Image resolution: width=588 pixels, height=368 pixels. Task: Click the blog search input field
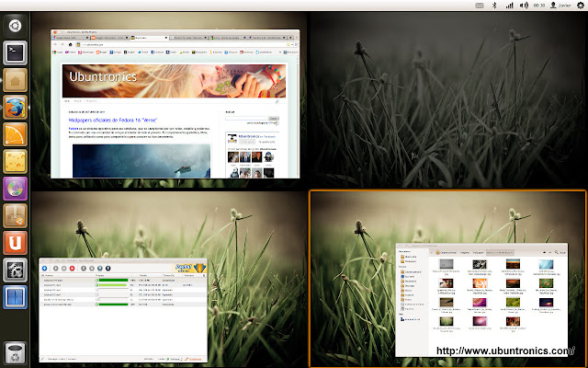coord(246,119)
